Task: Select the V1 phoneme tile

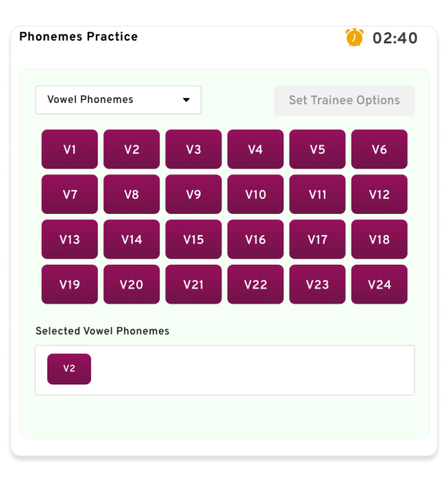Action: pos(70,149)
